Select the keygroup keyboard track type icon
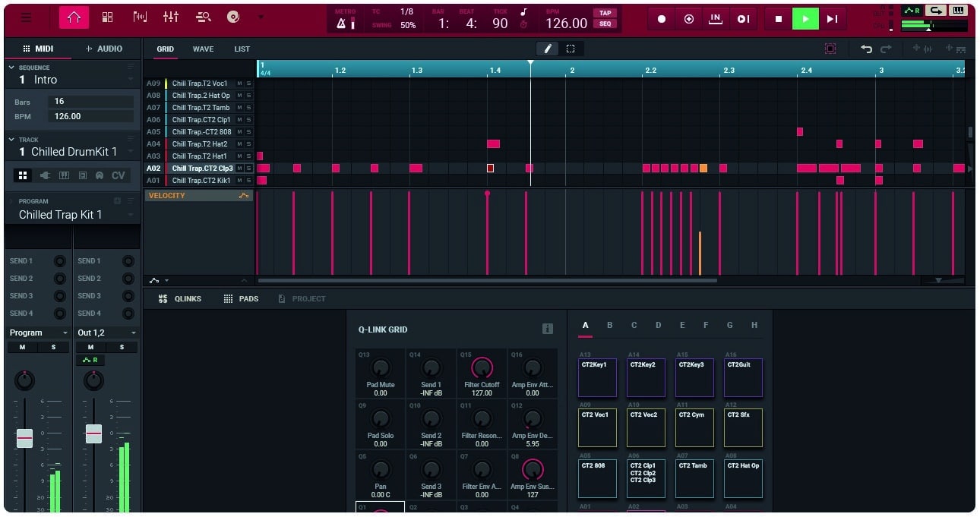The width and height of the screenshot is (980, 517). coord(64,175)
